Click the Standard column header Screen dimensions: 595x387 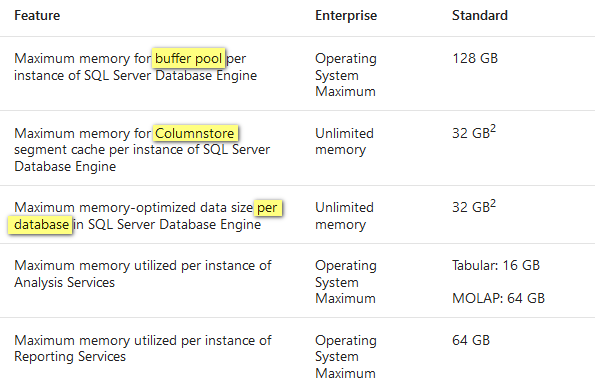pos(480,16)
